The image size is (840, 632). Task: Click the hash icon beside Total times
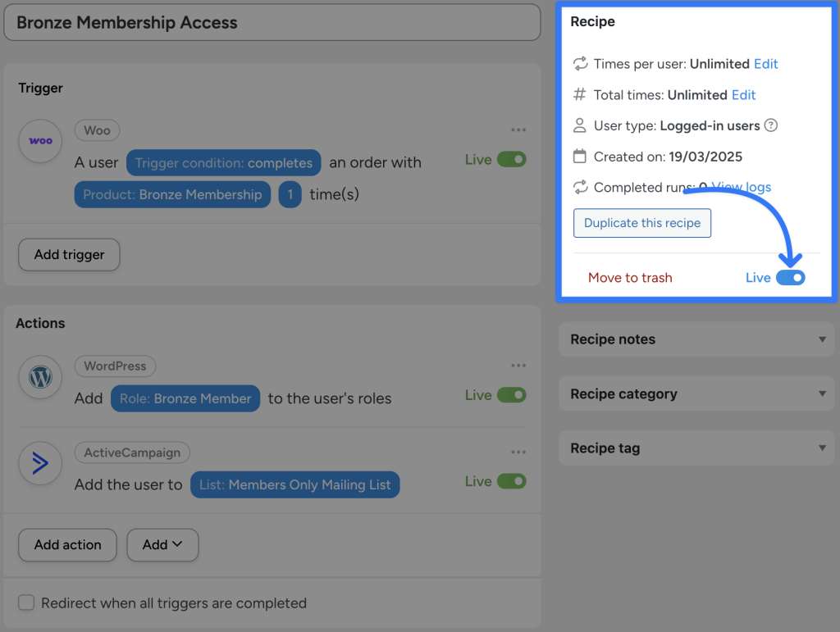coord(581,94)
